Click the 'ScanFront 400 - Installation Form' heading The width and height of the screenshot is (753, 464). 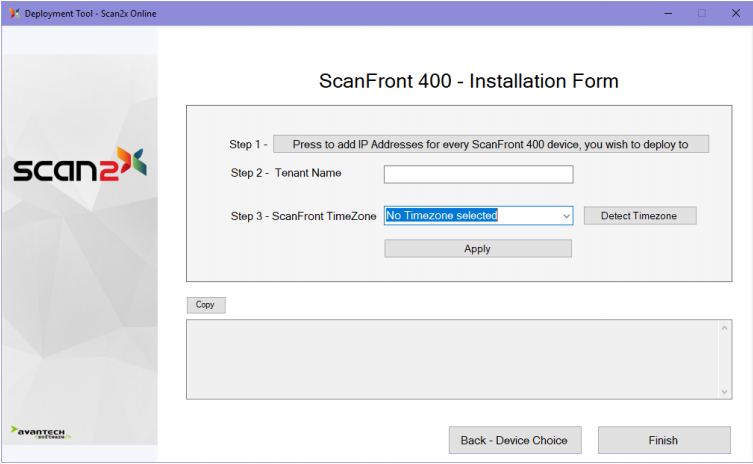click(x=468, y=81)
